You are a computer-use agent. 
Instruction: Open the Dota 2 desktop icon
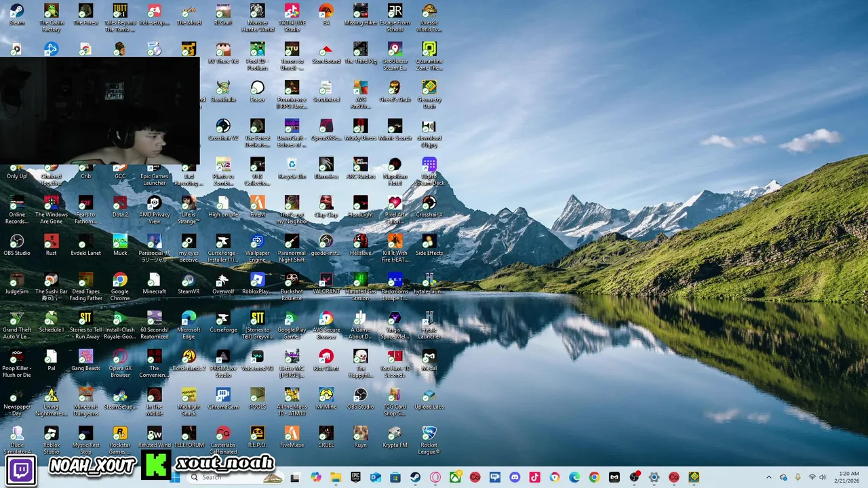point(120,207)
